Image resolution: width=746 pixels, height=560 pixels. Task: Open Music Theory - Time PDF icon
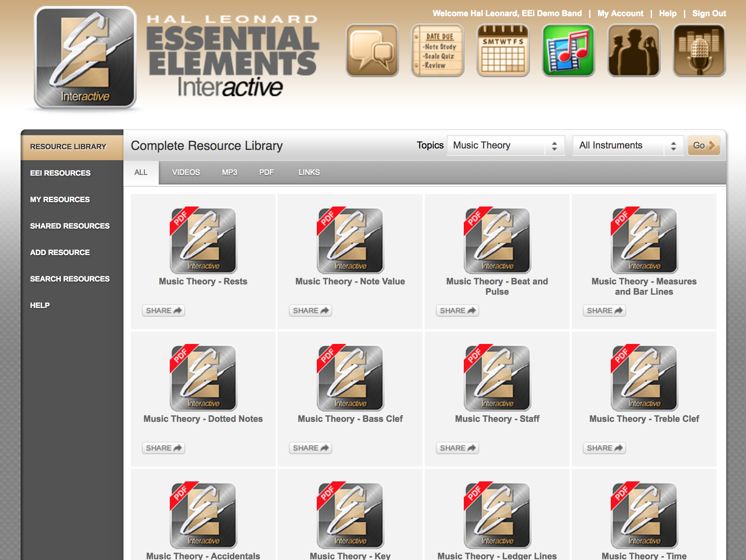pyautogui.click(x=644, y=515)
